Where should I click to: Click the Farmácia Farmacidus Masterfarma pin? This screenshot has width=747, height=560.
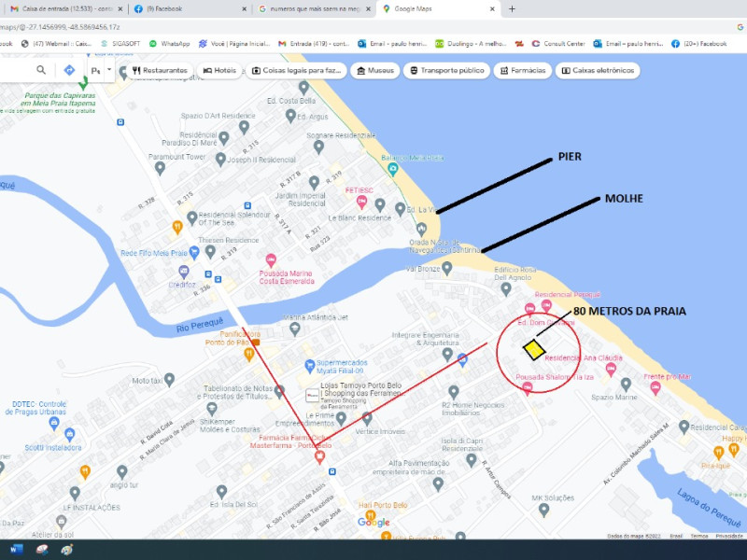click(319, 456)
